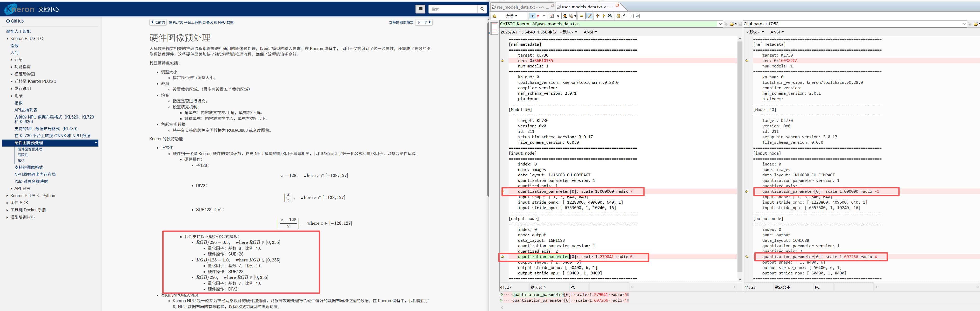
Task: Click the 下一个 next page button
Action: [x=424, y=22]
